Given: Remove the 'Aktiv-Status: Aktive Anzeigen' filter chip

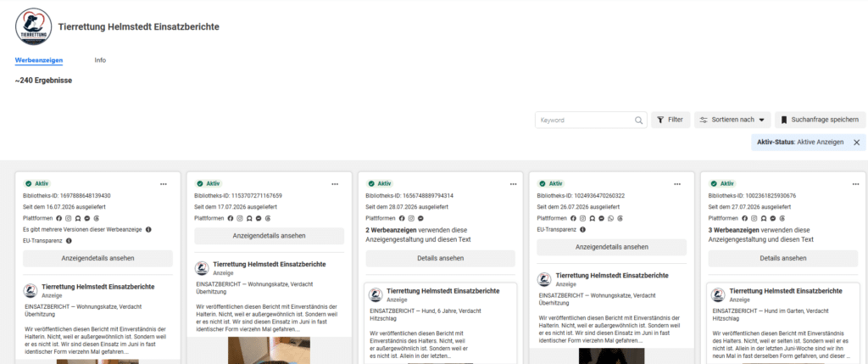Looking at the screenshot, I should pos(856,143).
